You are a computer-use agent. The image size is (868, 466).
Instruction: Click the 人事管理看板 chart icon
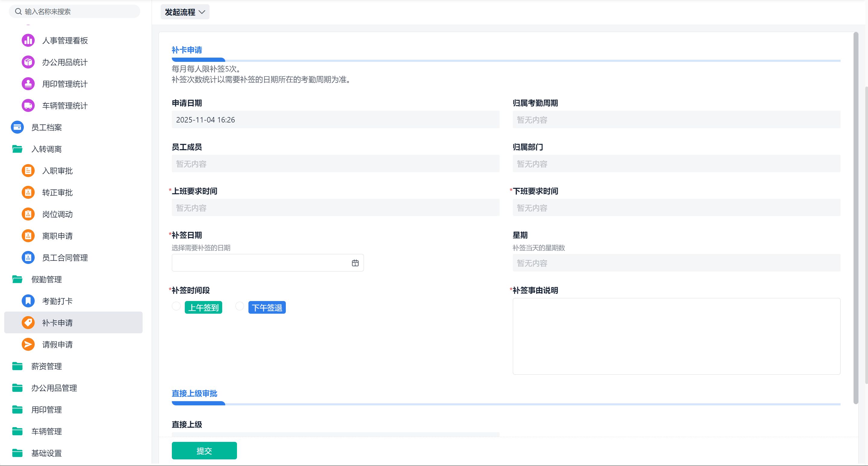coord(28,40)
